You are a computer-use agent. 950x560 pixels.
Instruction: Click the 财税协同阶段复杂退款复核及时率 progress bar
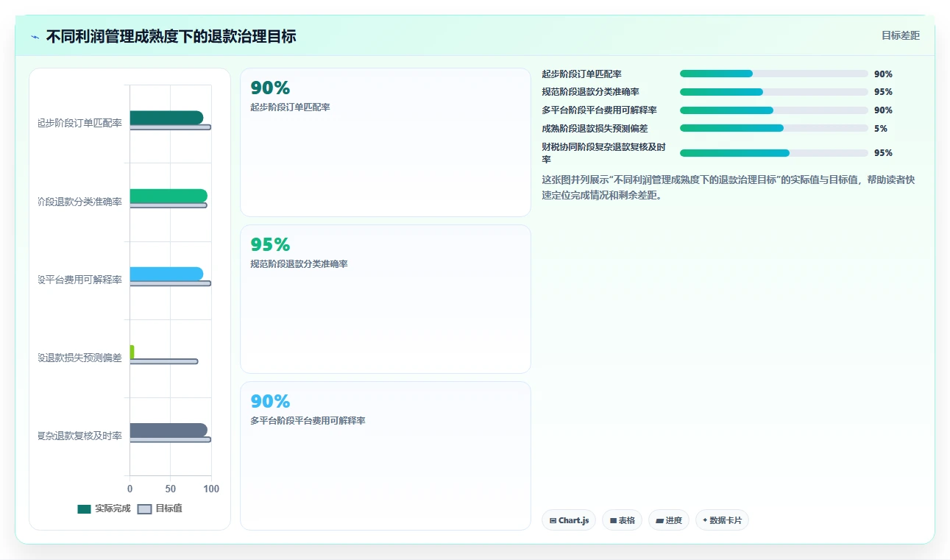tap(774, 153)
